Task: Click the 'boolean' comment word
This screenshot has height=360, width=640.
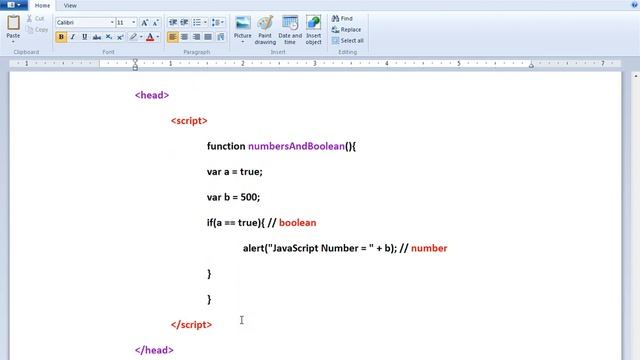Action: tap(298, 223)
